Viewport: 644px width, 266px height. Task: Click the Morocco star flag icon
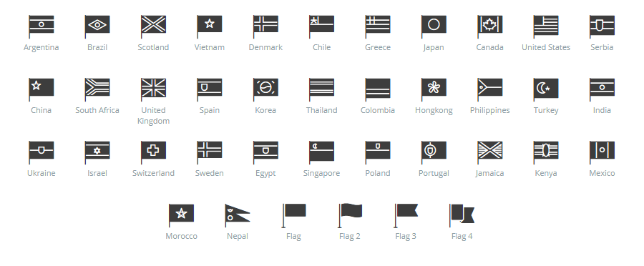[x=181, y=215]
